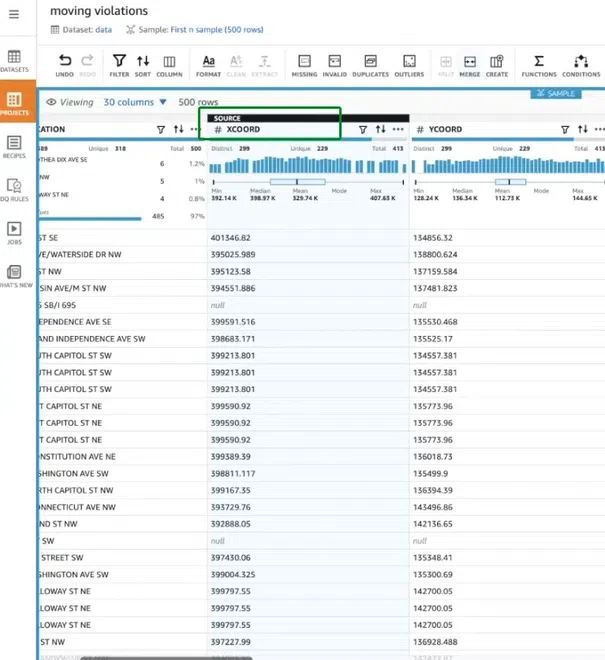Select XCOORD cell 398811.117
The height and width of the screenshot is (660, 605).
308,474
